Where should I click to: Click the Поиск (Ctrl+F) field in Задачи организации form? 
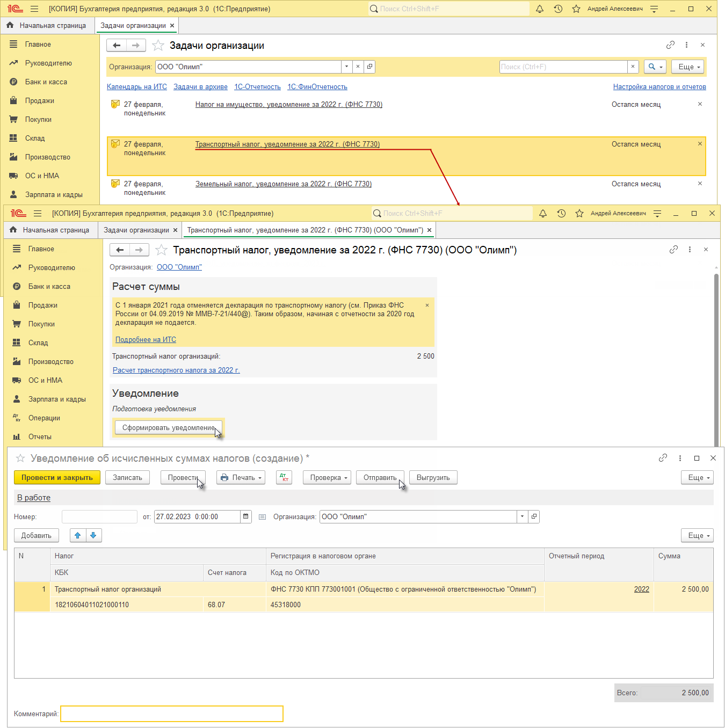563,67
